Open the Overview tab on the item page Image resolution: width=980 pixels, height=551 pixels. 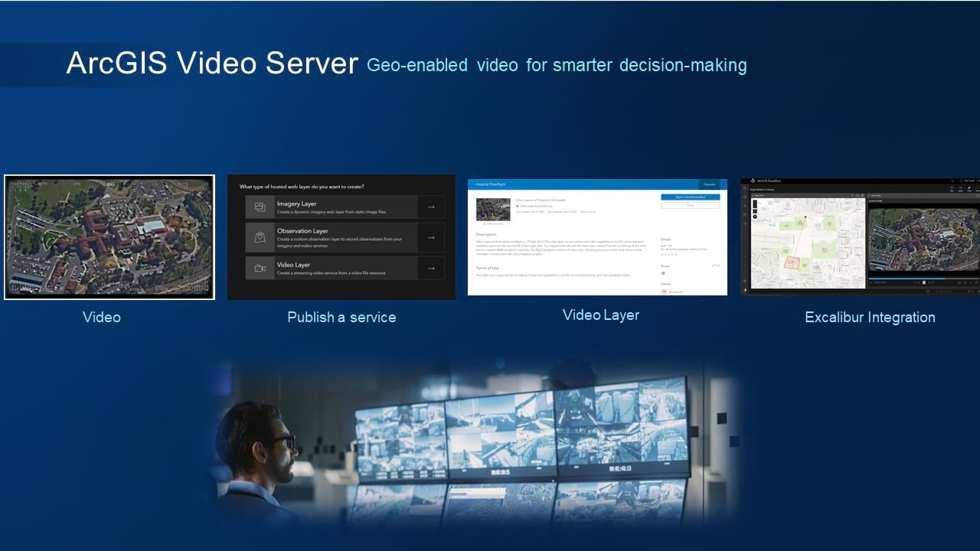point(710,184)
